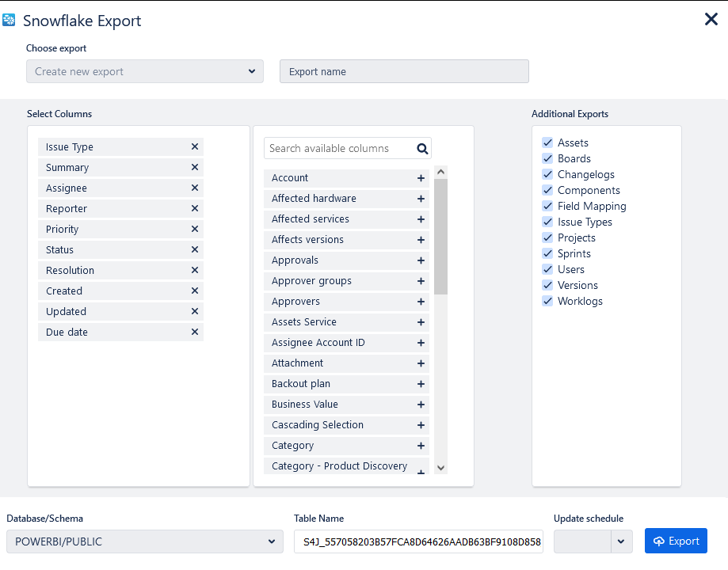Click the Export button

pyautogui.click(x=676, y=541)
